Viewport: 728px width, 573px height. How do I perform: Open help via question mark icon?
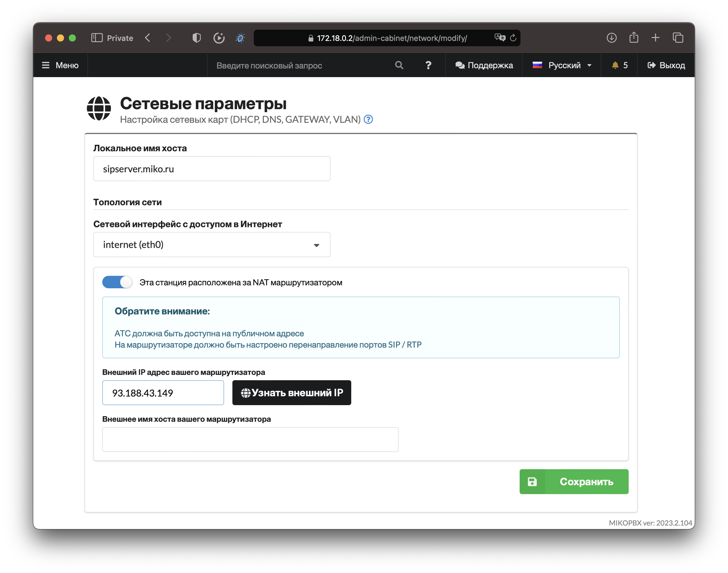tap(428, 65)
